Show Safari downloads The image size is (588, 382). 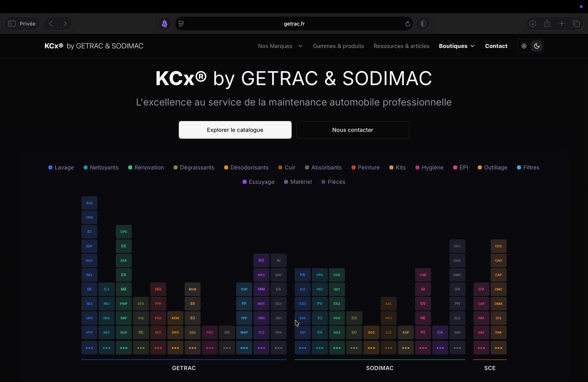pyautogui.click(x=533, y=24)
